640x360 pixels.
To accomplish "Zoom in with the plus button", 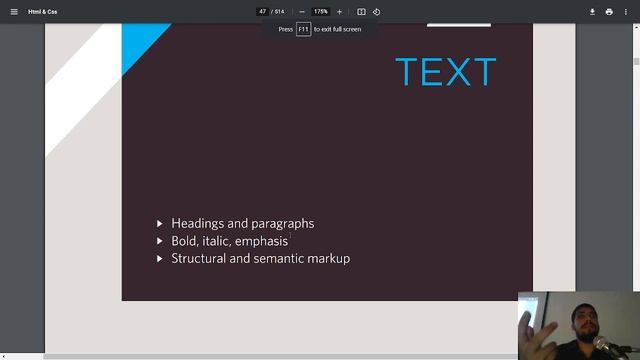I will pyautogui.click(x=339, y=12).
